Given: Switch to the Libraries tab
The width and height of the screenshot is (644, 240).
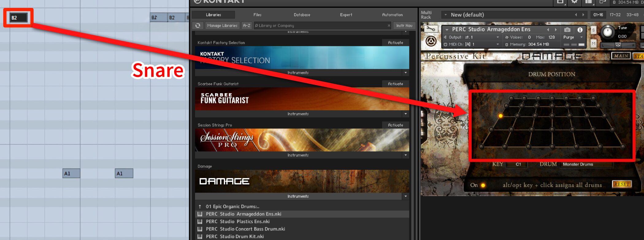Looking at the screenshot, I should [x=213, y=15].
